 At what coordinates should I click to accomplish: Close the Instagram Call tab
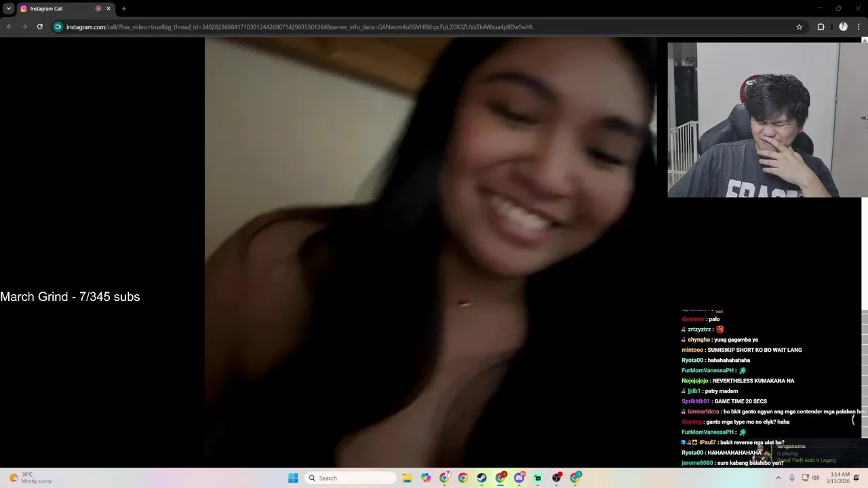108,9
